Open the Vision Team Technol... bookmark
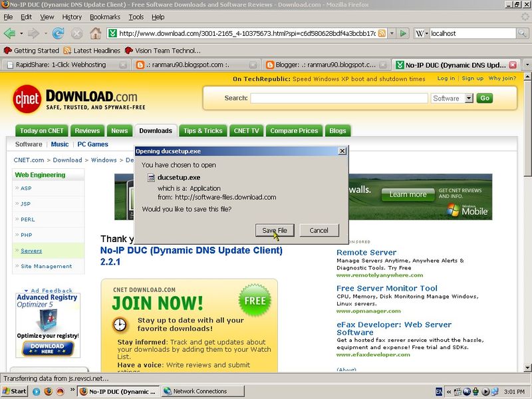This screenshot has width=532, height=399. click(x=162, y=51)
